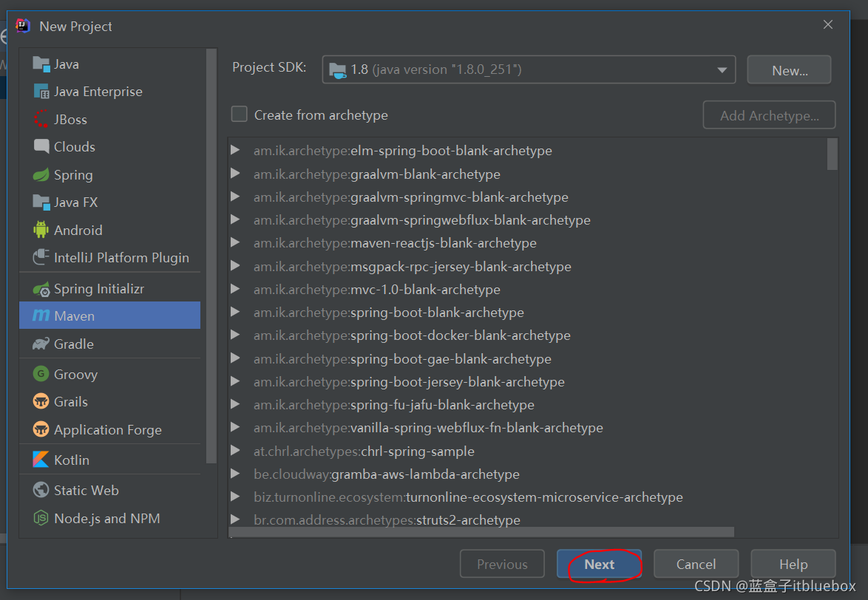Select Android project type label
Viewport: 868px width, 600px height.
pyautogui.click(x=78, y=230)
